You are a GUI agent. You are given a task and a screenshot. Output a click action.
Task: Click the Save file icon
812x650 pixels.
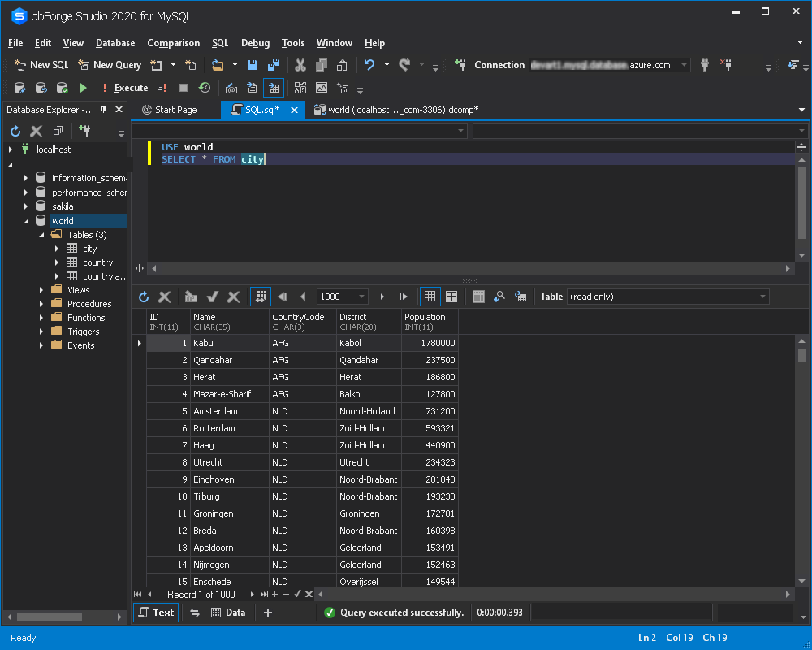pos(253,65)
